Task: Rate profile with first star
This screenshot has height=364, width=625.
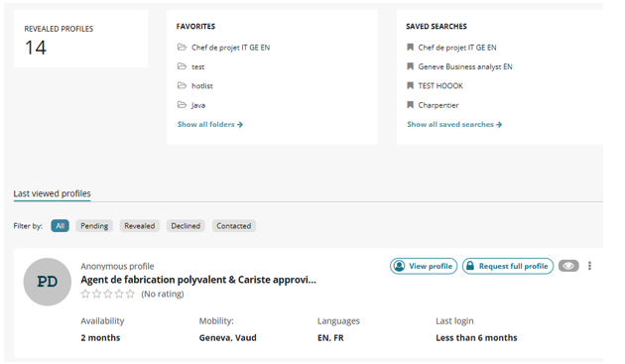Action: click(x=85, y=295)
